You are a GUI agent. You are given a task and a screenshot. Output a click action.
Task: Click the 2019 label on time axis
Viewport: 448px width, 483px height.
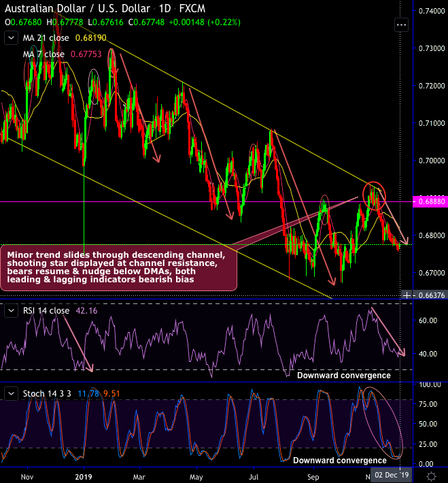point(84,477)
